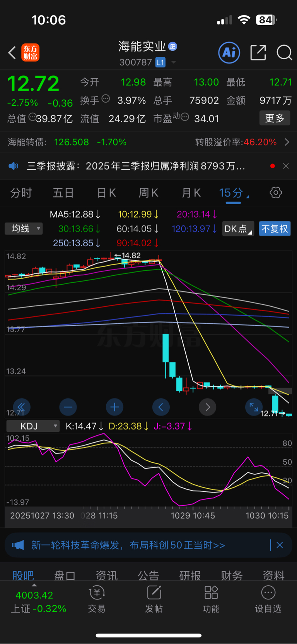Read the 三季报披露 news headline
This screenshot has height=644, width=297.
[136, 166]
